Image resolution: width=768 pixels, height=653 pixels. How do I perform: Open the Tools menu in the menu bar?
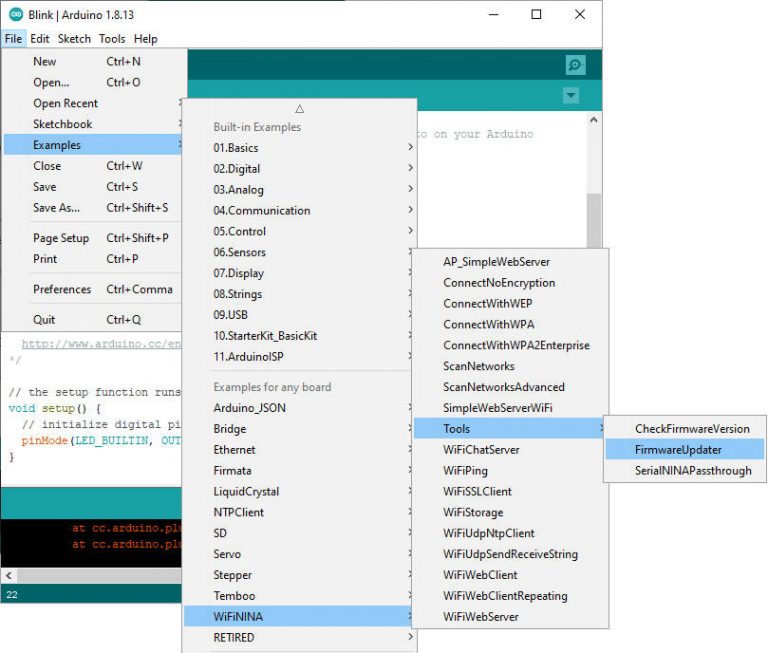coord(112,39)
